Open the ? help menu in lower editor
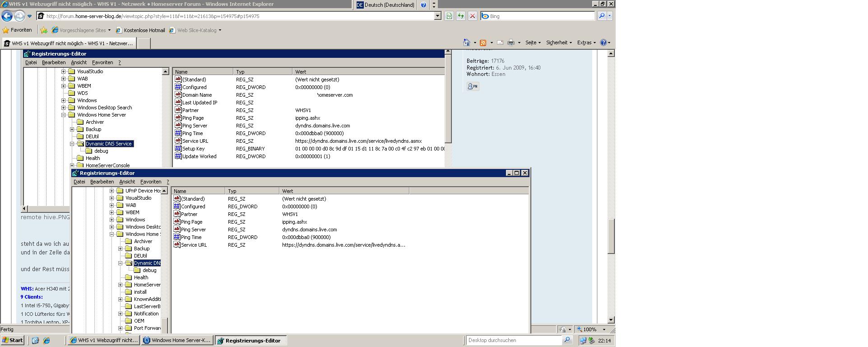 [168, 182]
